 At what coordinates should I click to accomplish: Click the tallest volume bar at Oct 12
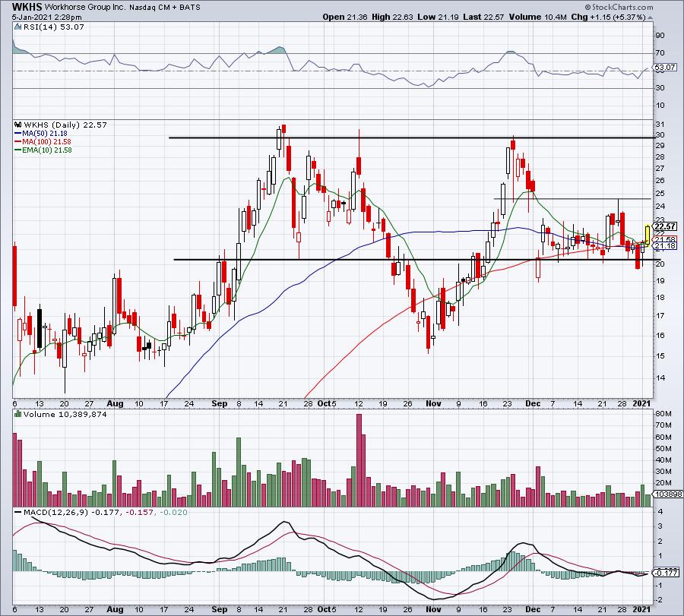359,460
